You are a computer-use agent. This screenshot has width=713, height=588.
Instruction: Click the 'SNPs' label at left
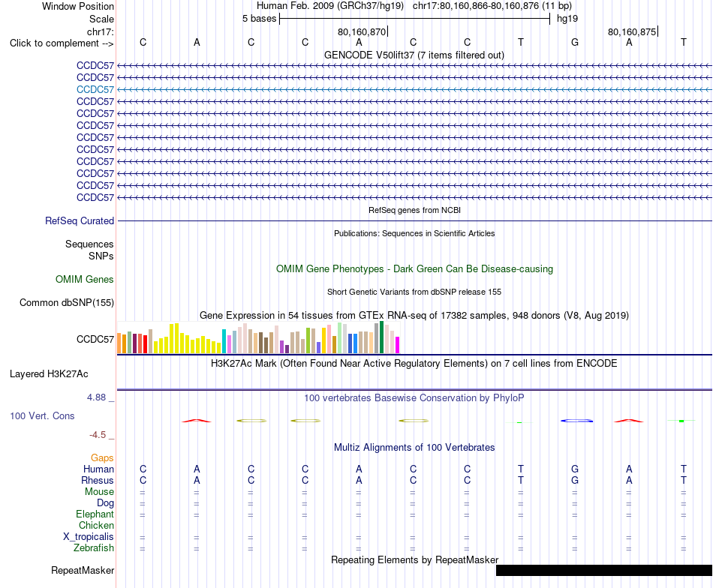pos(101,256)
